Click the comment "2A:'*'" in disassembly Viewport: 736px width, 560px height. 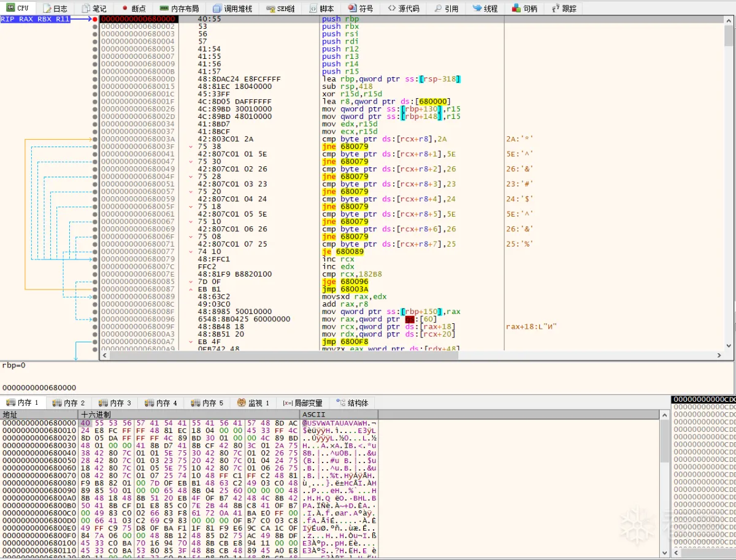pos(518,139)
